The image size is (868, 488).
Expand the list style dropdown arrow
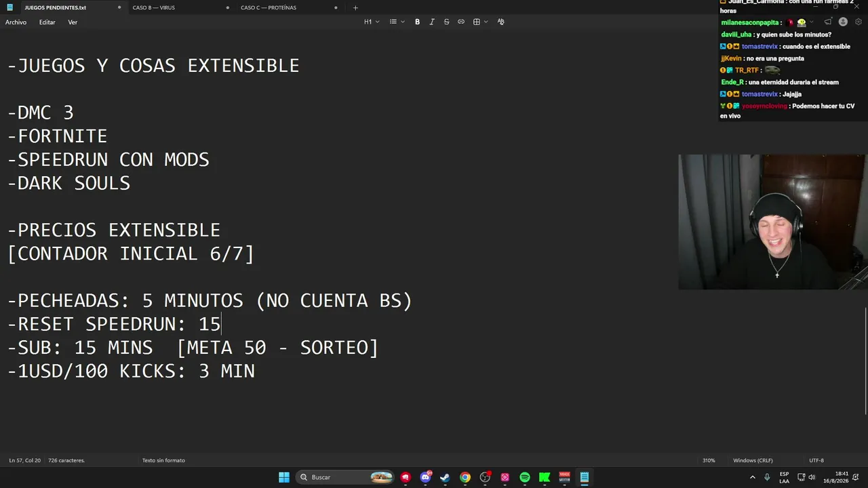tap(403, 22)
